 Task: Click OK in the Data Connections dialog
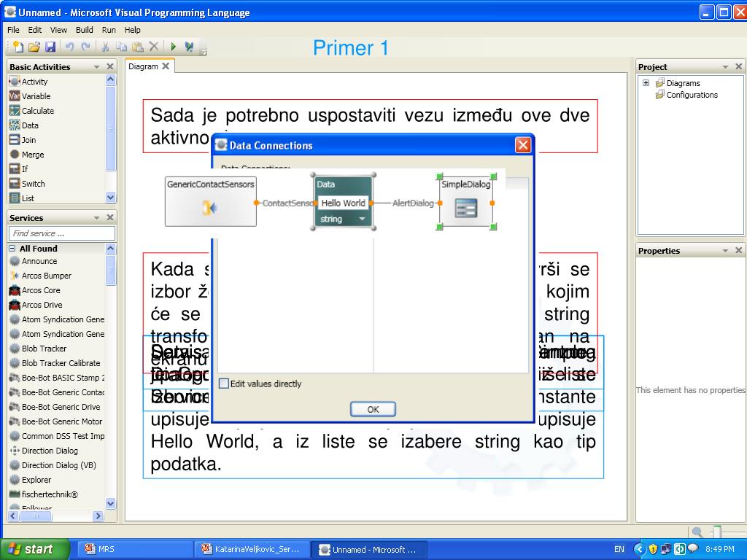click(x=373, y=409)
